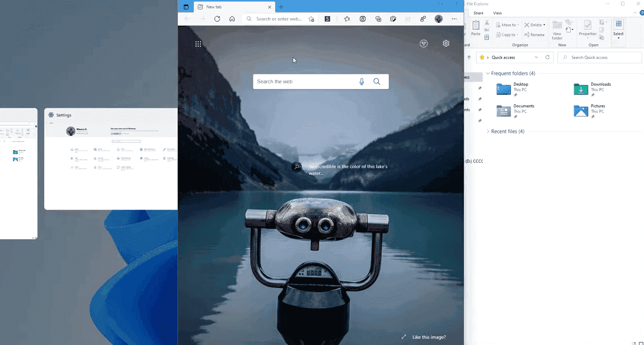Start voice search with the microphone
Screen dimensions: 644x345
(x=362, y=81)
